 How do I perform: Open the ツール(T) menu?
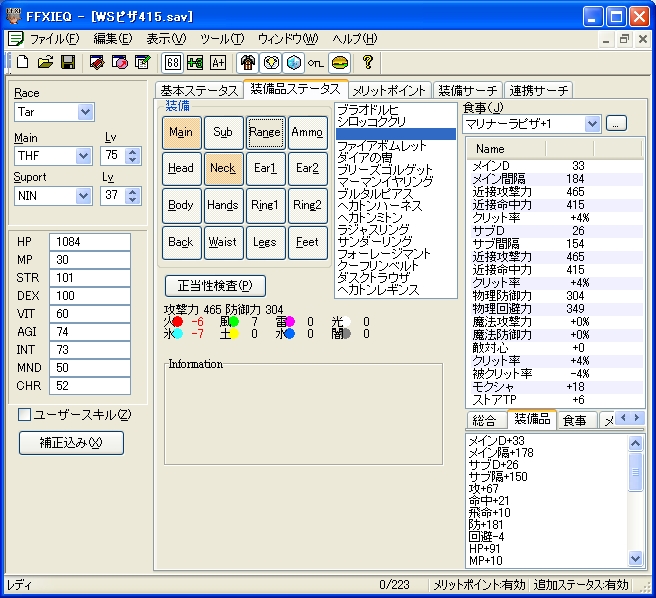(222, 39)
